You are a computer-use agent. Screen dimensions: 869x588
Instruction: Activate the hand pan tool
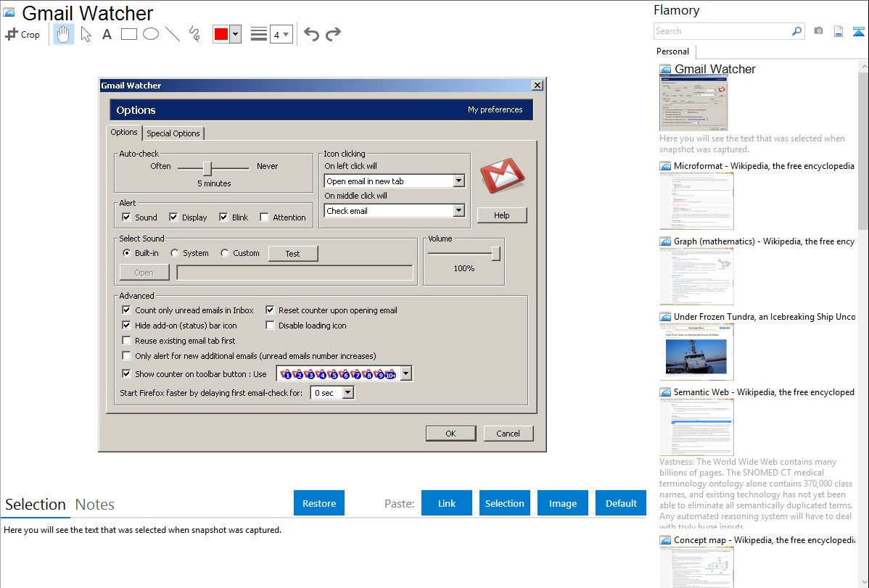[64, 34]
